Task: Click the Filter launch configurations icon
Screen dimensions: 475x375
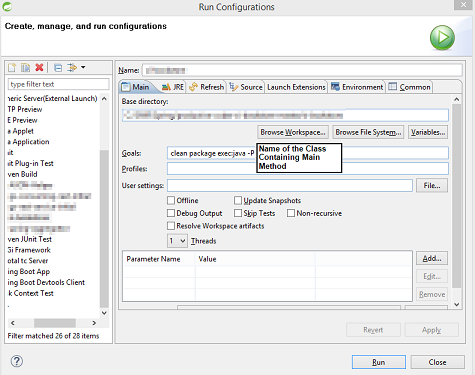Action: pos(72,68)
